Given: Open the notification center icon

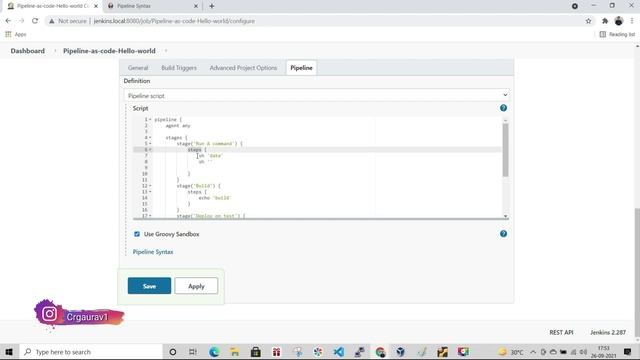Looking at the screenshot, I should click(x=627, y=352).
